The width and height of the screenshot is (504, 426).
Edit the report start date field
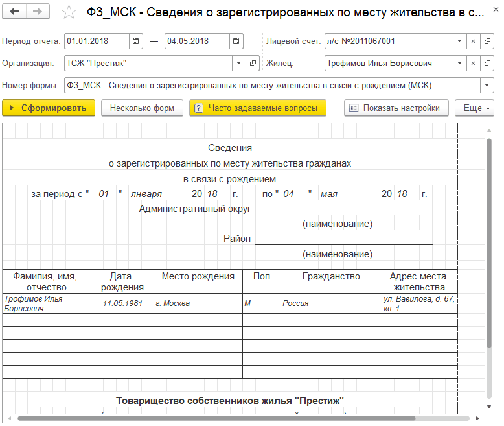[x=97, y=41]
